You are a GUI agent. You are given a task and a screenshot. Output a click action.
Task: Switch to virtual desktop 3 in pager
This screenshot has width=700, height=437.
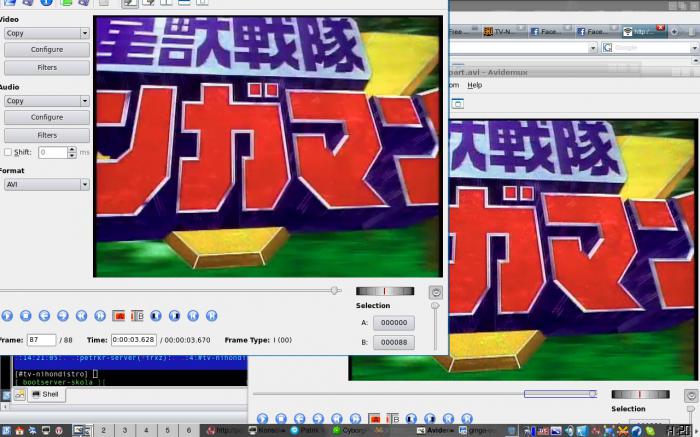tap(125, 430)
